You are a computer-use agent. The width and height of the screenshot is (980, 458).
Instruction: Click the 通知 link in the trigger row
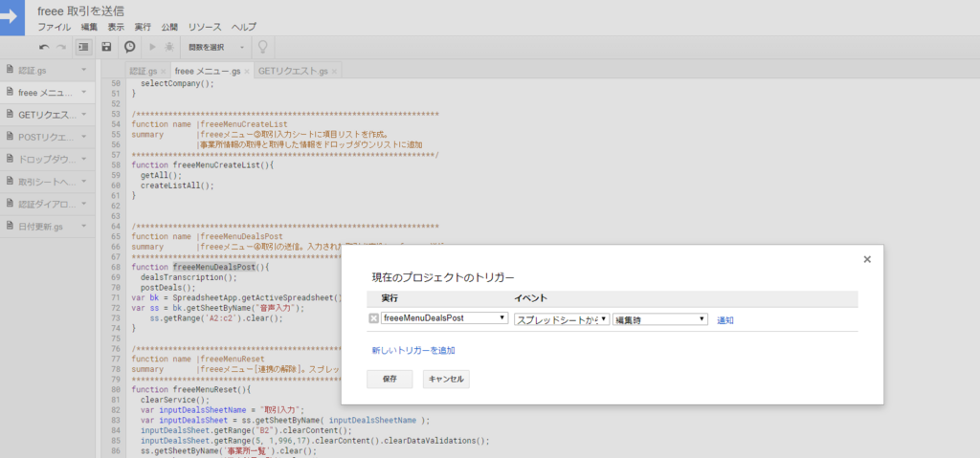(725, 320)
